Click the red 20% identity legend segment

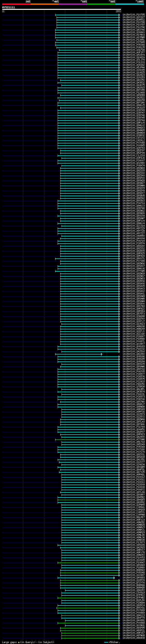16,4
